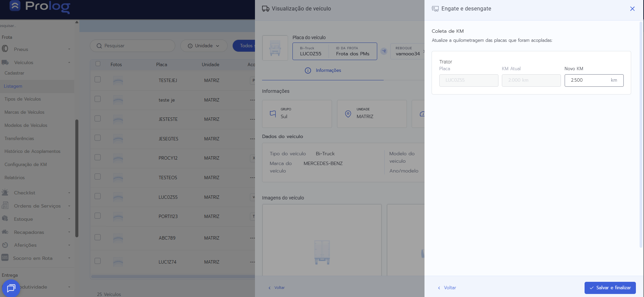Select the TESTEJEJ row checkbox

coord(98,80)
